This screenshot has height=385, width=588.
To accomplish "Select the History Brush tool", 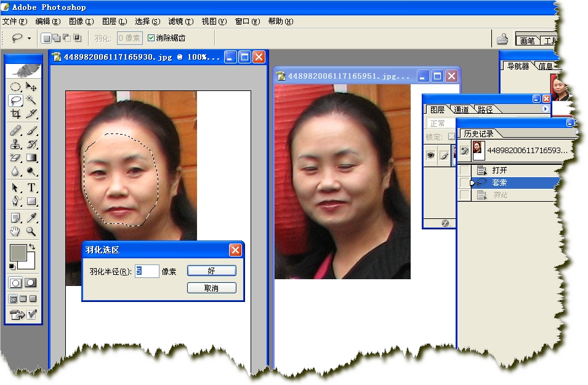I will [31, 144].
